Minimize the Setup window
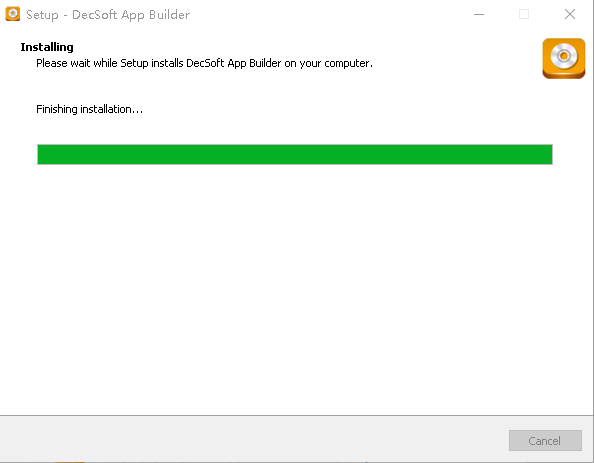The width and height of the screenshot is (594, 463). [479, 14]
